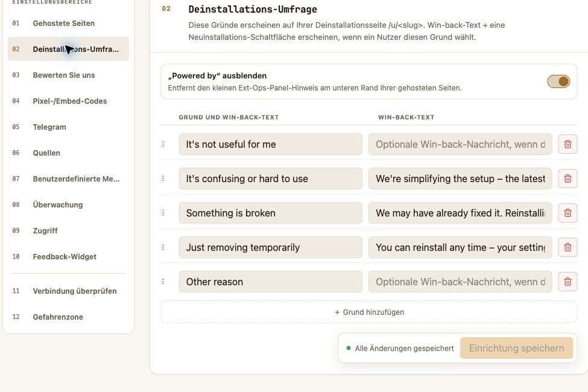Viewport: 588px width, 392px height.
Task: Select drag handle of "Just removing temporarily"
Action: (163, 247)
